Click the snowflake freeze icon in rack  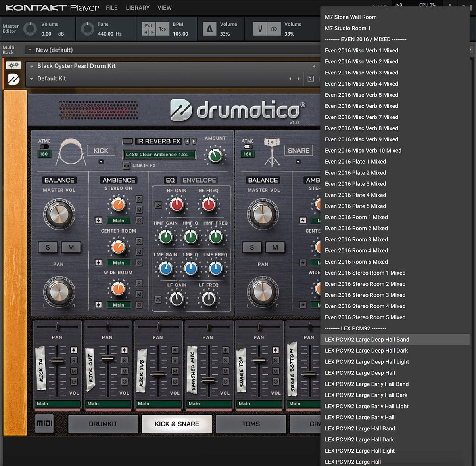13,65
